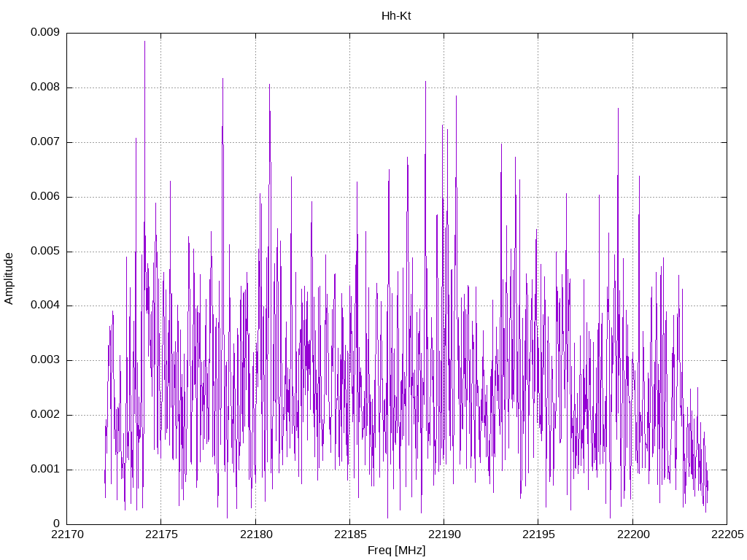Image resolution: width=747 pixels, height=560 pixels.
Task: Click y-axis tick value 0.004
Action: point(44,306)
